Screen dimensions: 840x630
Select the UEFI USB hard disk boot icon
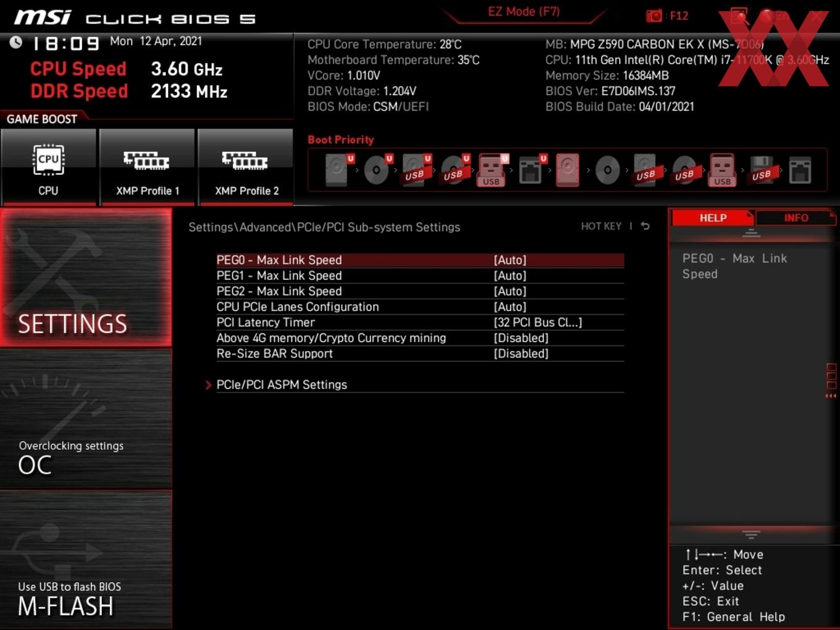click(x=416, y=170)
